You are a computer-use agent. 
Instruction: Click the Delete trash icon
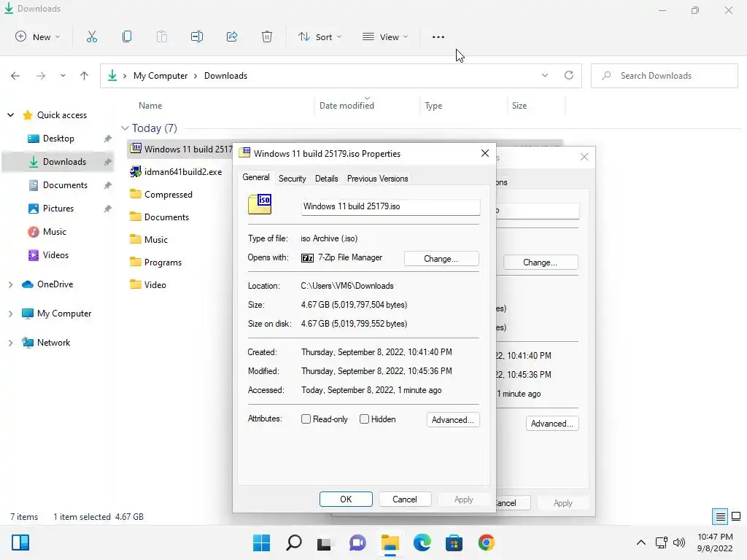267,36
